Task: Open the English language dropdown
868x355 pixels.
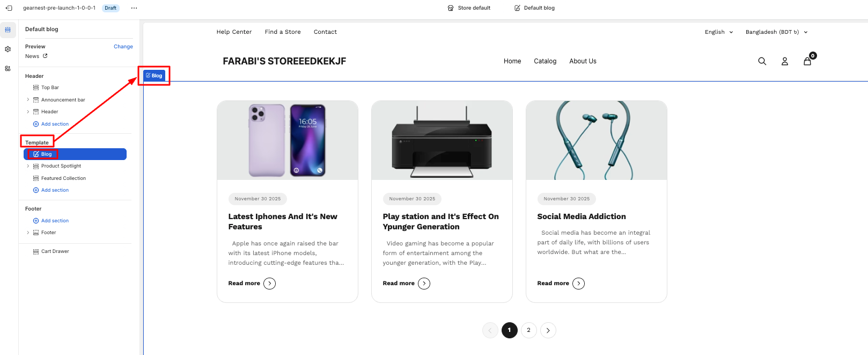Action: [719, 32]
